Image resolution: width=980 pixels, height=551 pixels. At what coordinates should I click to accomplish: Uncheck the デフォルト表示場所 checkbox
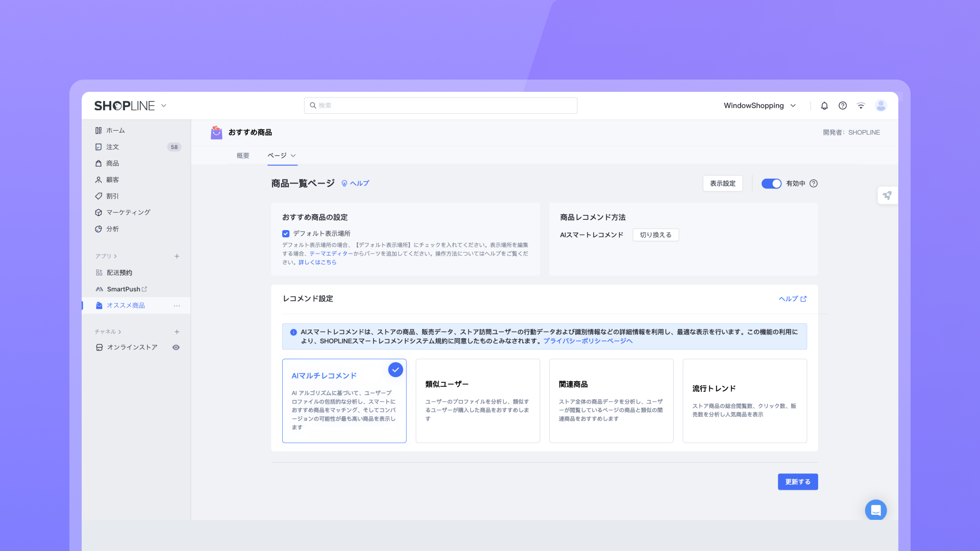coord(286,234)
